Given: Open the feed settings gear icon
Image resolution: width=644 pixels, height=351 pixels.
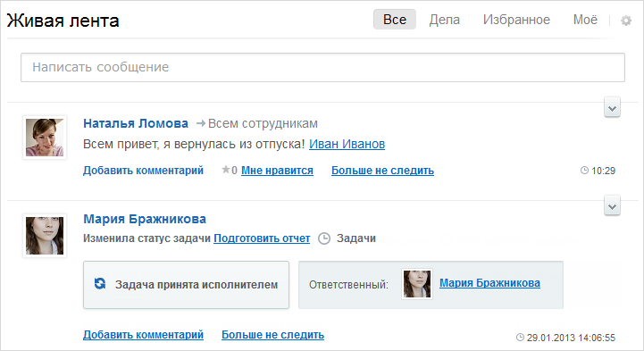Looking at the screenshot, I should (x=625, y=21).
